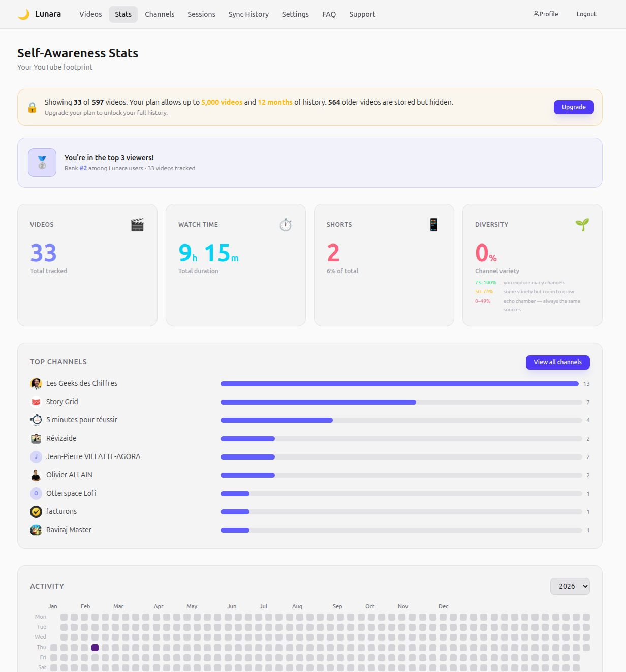Click the Olivier ALLAIN channel avatar
This screenshot has height=672, width=626.
point(36,475)
